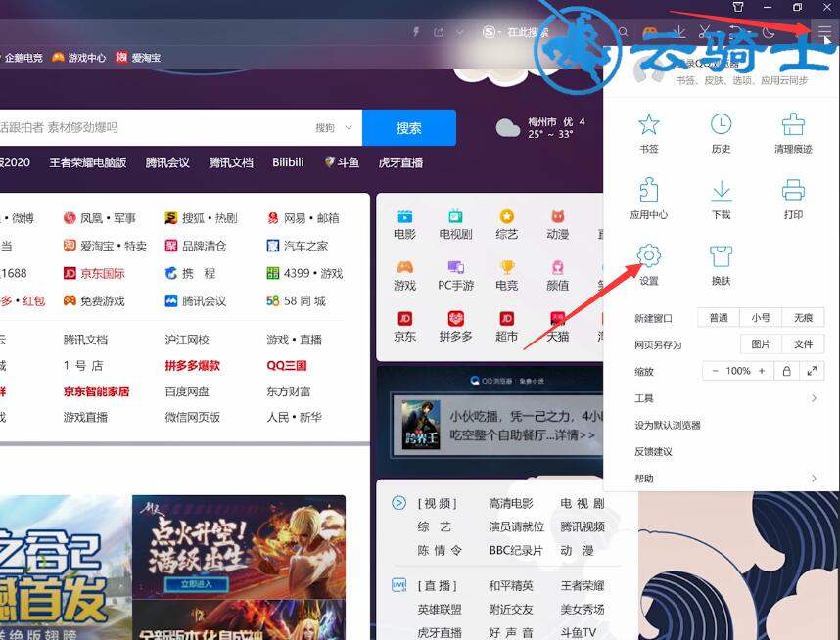Viewport: 840px width, 640px height.
Task: Open the 拼多多 icon
Action: pos(455,319)
